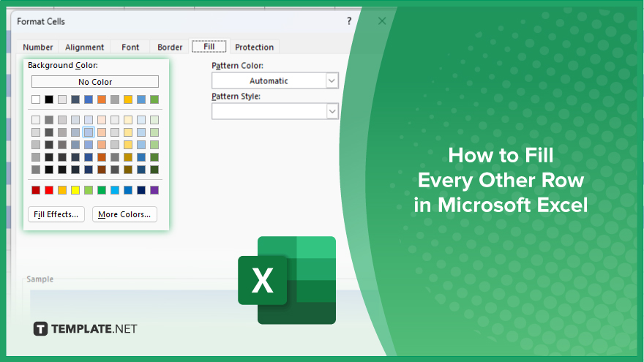
Task: Close the Format Cells dialog
Action: pos(382,21)
